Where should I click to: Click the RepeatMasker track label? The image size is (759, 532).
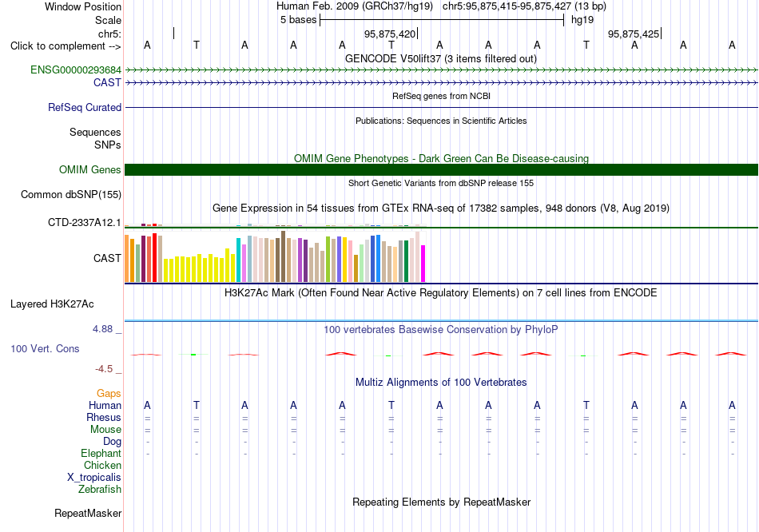88,513
